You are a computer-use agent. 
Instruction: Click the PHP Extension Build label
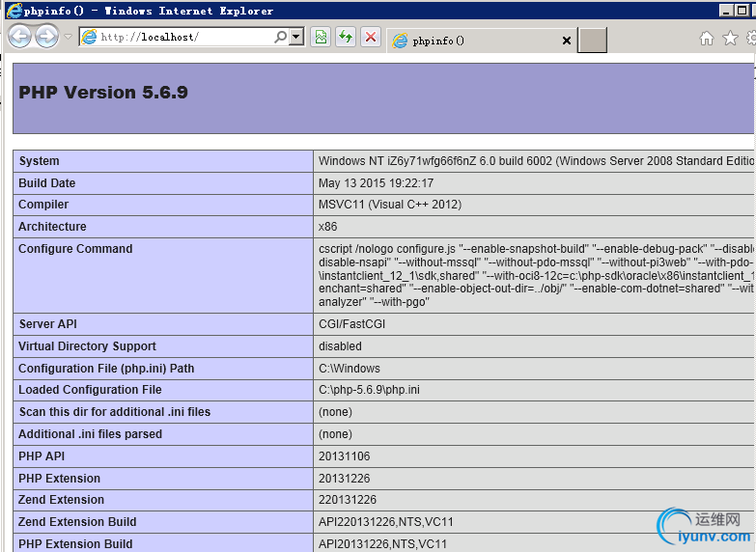point(75,544)
